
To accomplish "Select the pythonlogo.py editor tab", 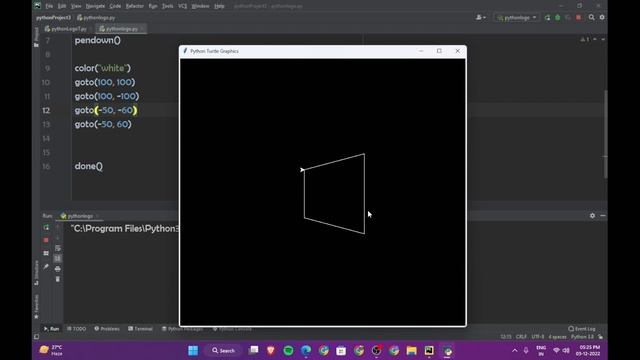I will tap(121, 29).
